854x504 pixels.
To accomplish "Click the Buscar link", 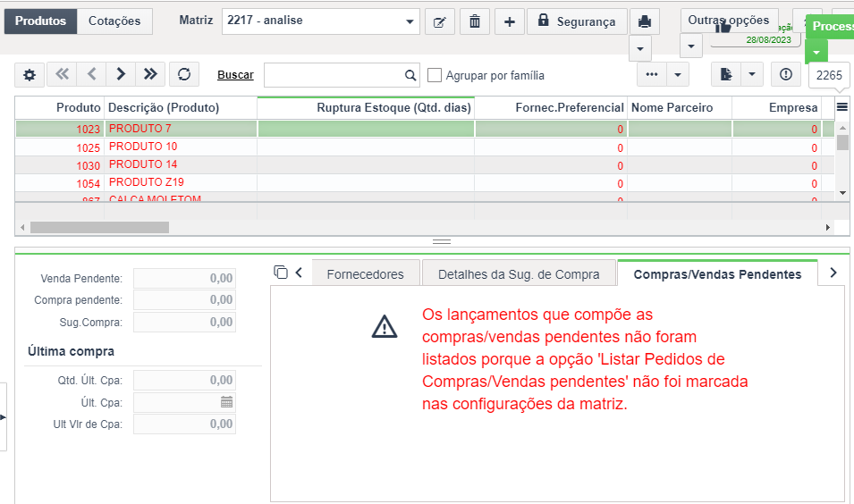I will (235, 75).
